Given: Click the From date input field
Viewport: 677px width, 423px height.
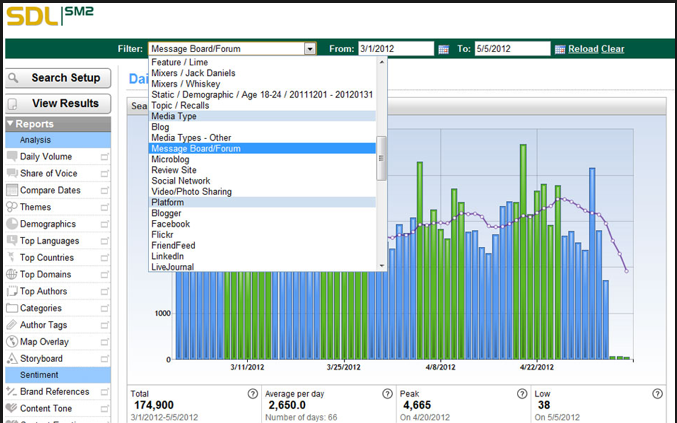Looking at the screenshot, I should [396, 49].
